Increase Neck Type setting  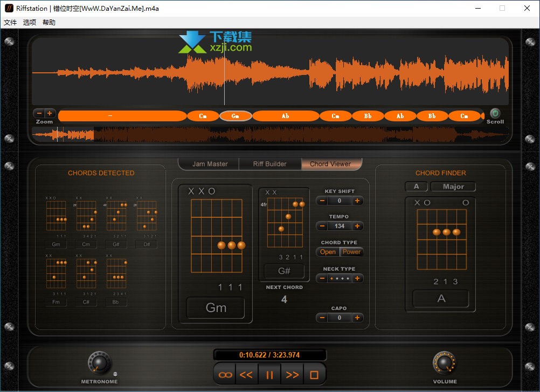tap(357, 278)
